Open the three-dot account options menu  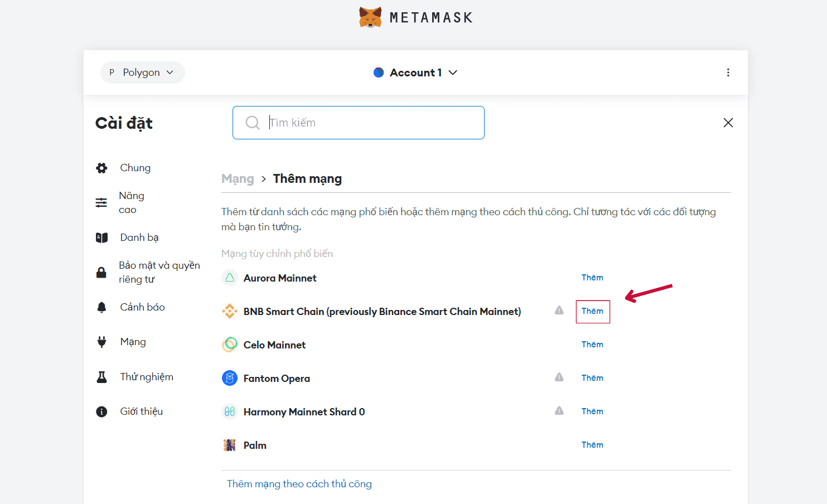pos(728,72)
